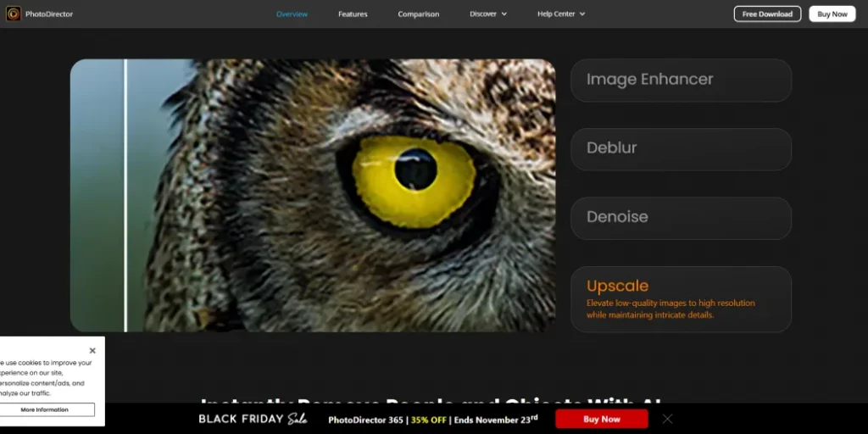Viewport: 868px width, 434px height.
Task: Expand the Discover dropdown menu
Action: coord(488,14)
